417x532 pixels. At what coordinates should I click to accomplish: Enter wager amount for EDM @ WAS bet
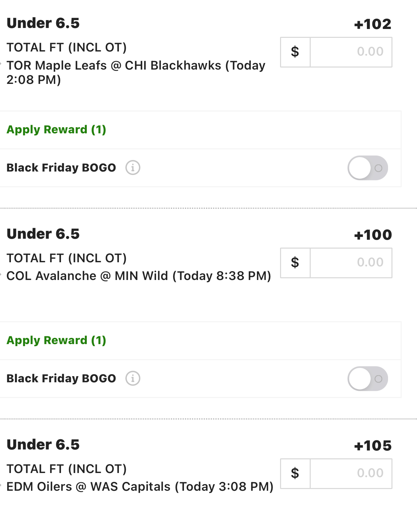coord(351,474)
